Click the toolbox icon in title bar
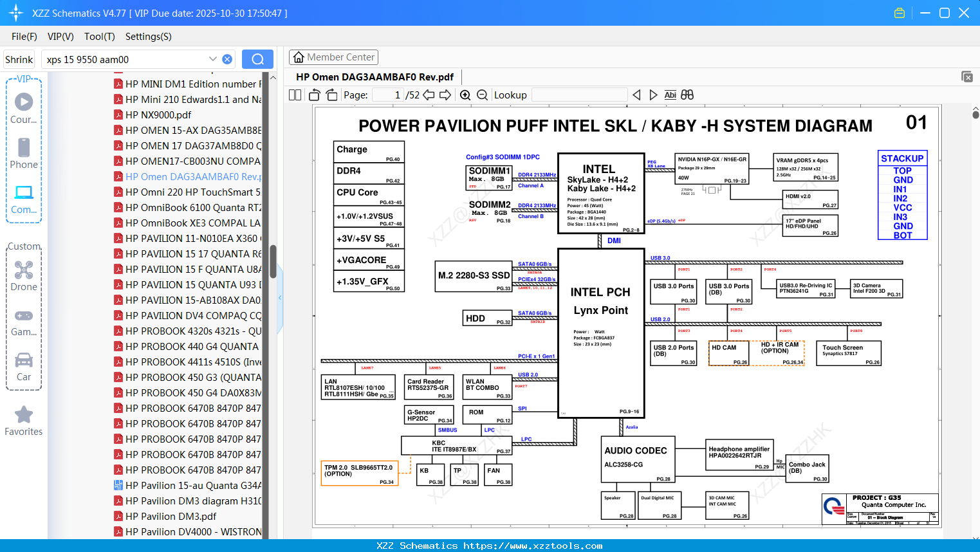This screenshot has width=980, height=552. click(900, 13)
